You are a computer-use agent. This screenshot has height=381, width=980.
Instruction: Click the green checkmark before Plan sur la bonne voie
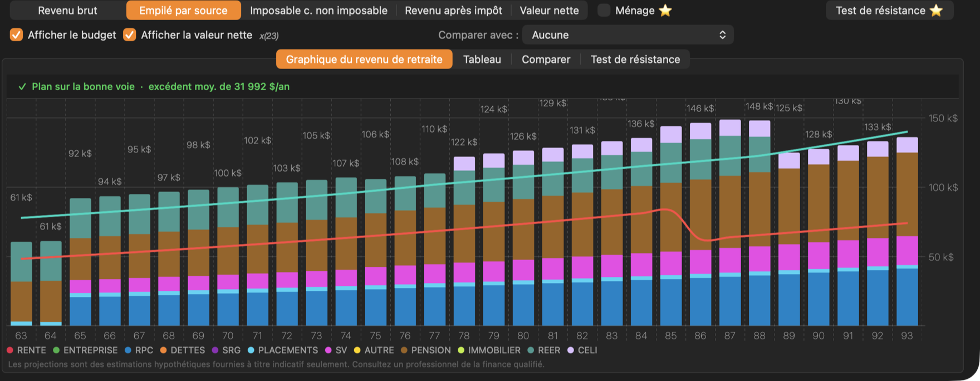coord(22,87)
